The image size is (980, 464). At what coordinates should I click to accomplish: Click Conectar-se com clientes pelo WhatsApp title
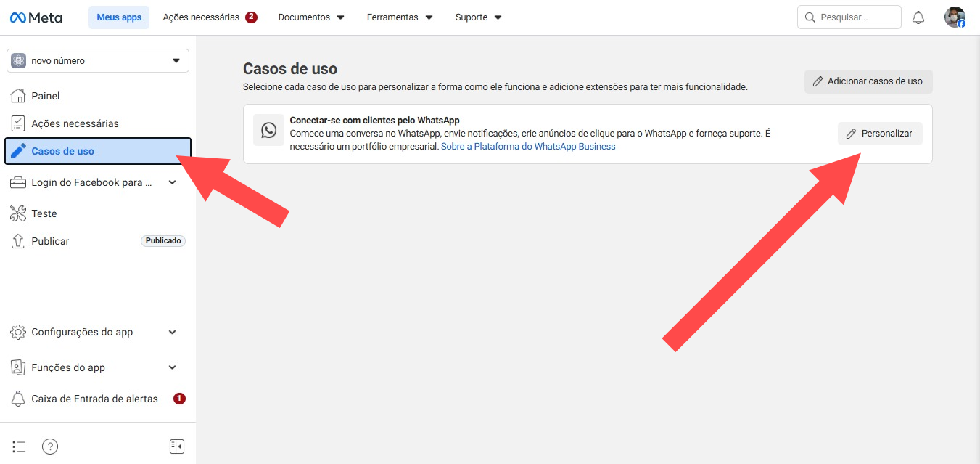pos(374,121)
